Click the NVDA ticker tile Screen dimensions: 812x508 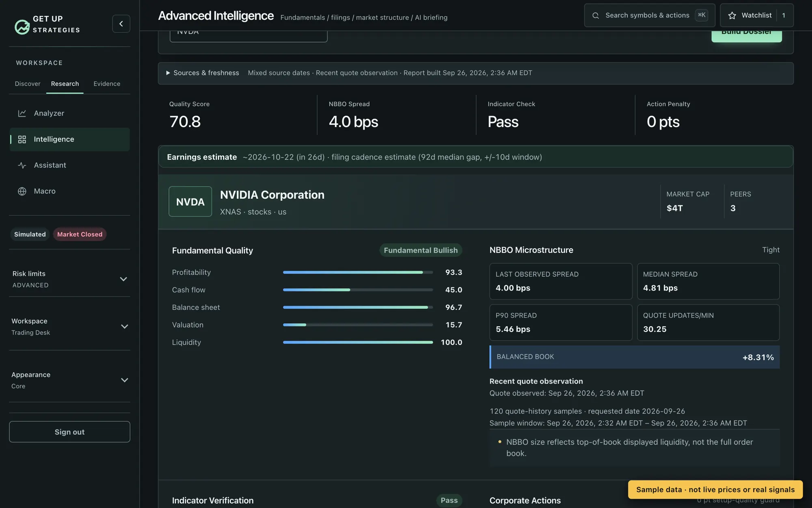[190, 202]
